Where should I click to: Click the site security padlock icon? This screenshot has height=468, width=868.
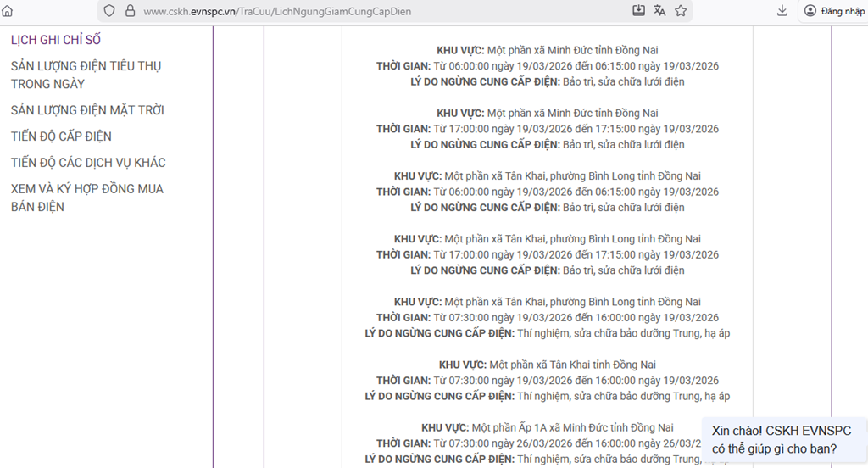point(130,12)
